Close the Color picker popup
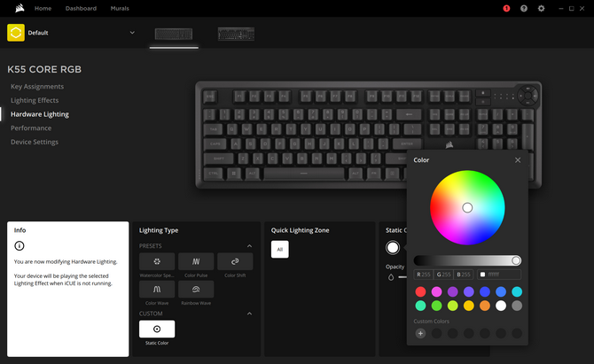The image size is (594, 364). point(518,160)
